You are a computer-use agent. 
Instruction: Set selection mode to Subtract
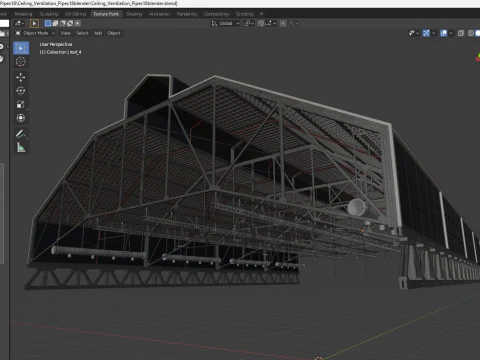pyautogui.click(x=63, y=23)
